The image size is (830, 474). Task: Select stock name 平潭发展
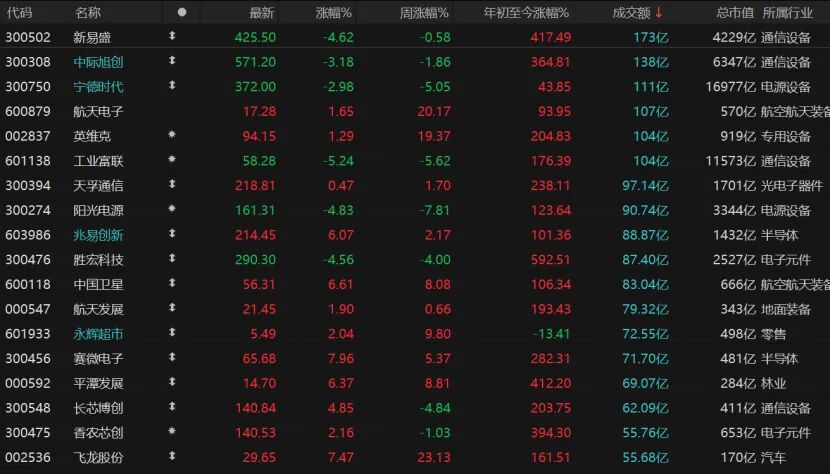[x=98, y=383]
